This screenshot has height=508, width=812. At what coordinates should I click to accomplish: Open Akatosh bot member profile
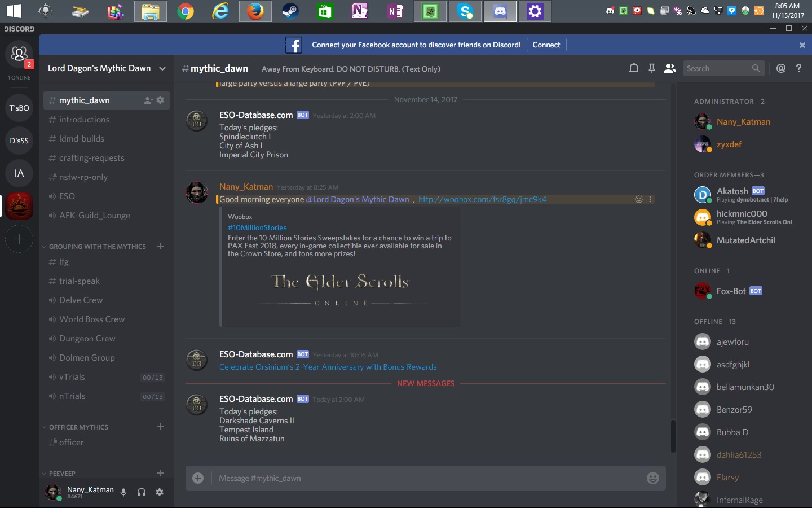tap(742, 195)
